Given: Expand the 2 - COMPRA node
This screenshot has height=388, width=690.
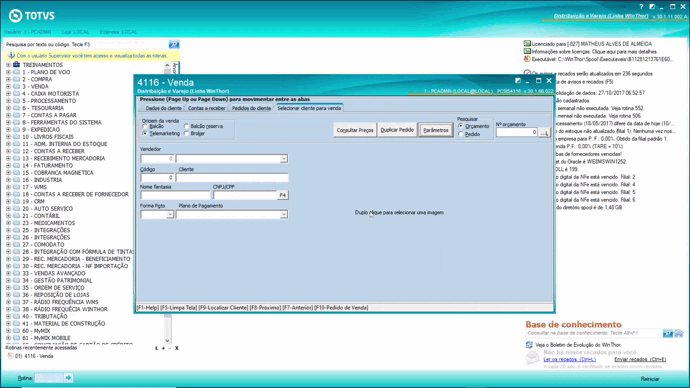Looking at the screenshot, I should pos(8,79).
